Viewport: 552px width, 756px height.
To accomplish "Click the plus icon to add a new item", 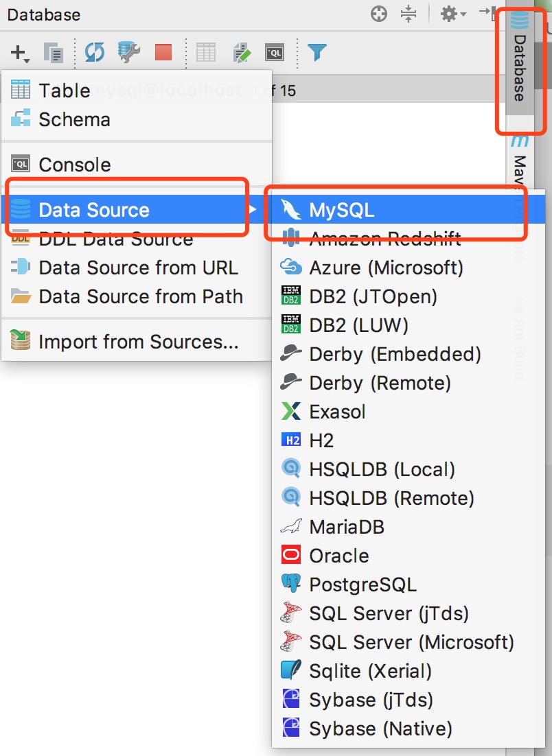I will point(19,53).
